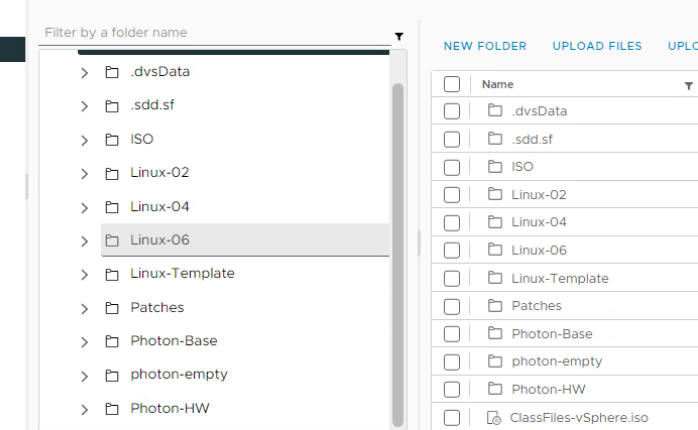
Task: Select photon-empty in the folder tree
Action: pyautogui.click(x=179, y=375)
